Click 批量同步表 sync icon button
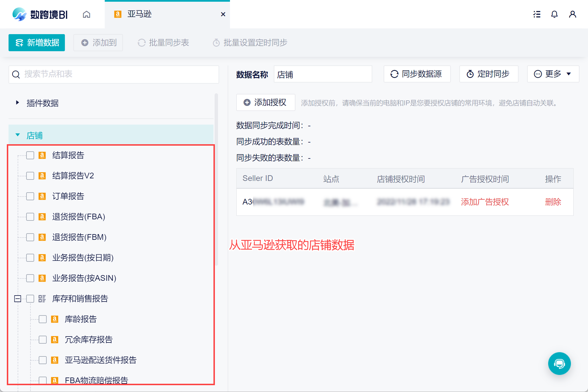 pyautogui.click(x=163, y=43)
